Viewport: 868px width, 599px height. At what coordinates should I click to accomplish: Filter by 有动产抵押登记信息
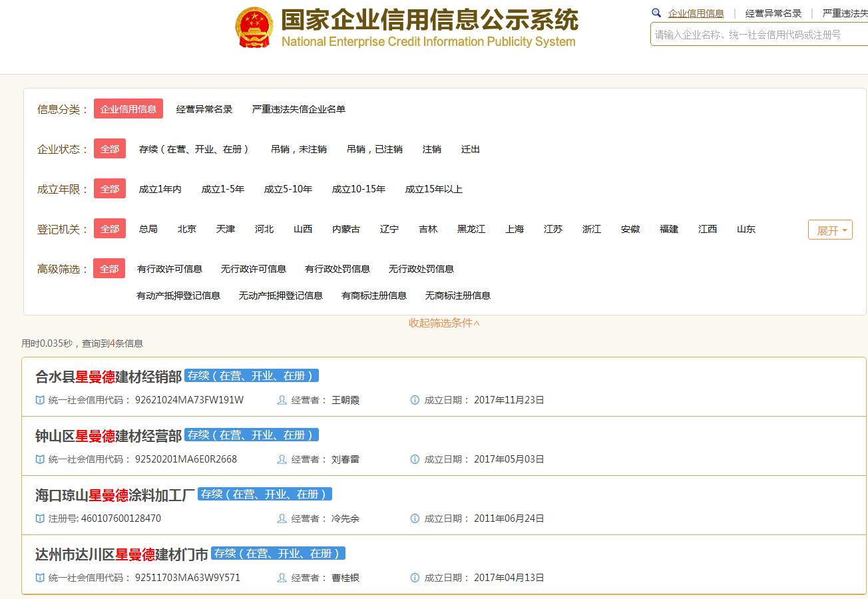(x=178, y=296)
